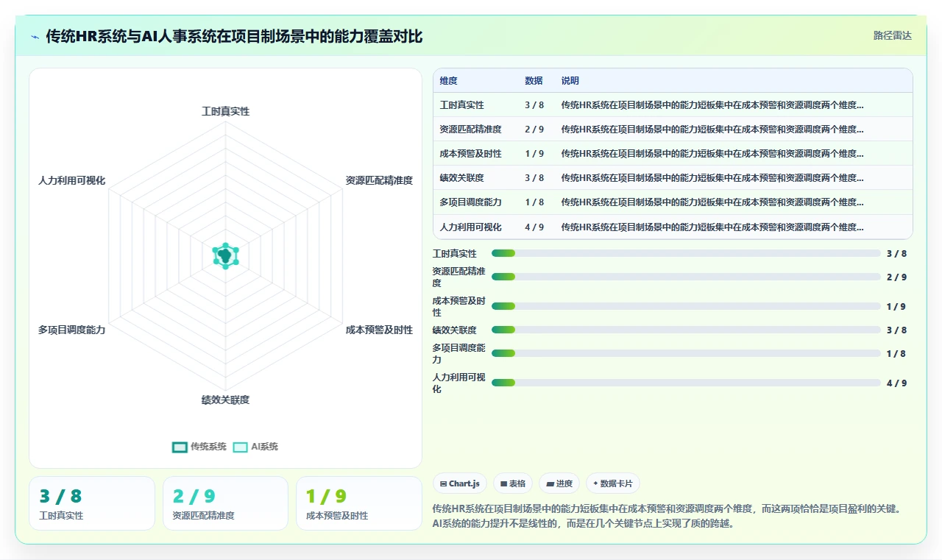Screen dimensions: 942x560
Task: Click the dashboard title 传统HR系统与AI人事系统
Action: click(234, 36)
